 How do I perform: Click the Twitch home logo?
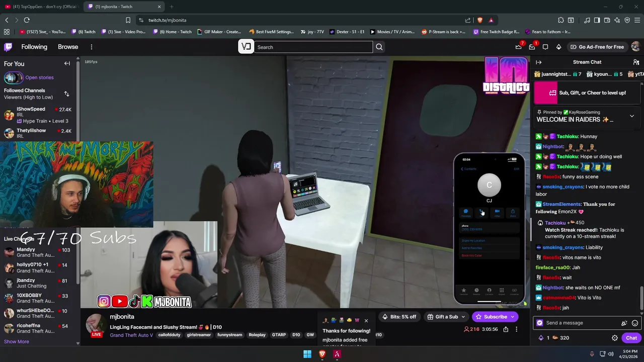[8, 47]
